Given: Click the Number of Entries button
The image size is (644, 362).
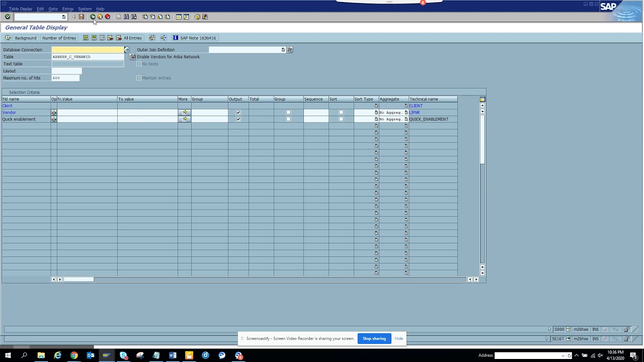Looking at the screenshot, I should pyautogui.click(x=59, y=38).
